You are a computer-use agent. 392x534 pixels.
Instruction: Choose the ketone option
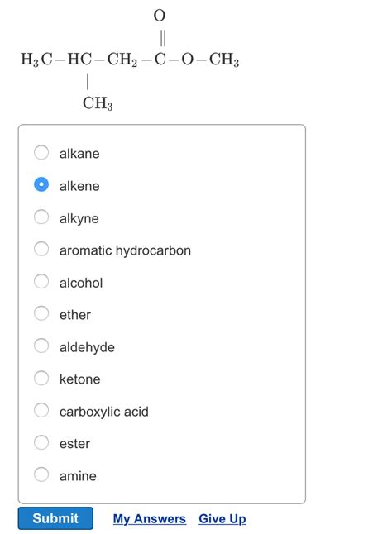(x=41, y=378)
